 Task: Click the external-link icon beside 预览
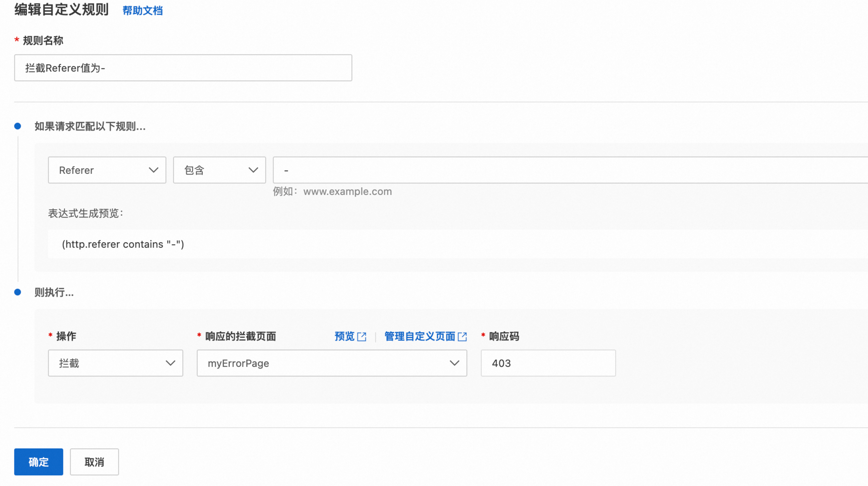(x=362, y=337)
